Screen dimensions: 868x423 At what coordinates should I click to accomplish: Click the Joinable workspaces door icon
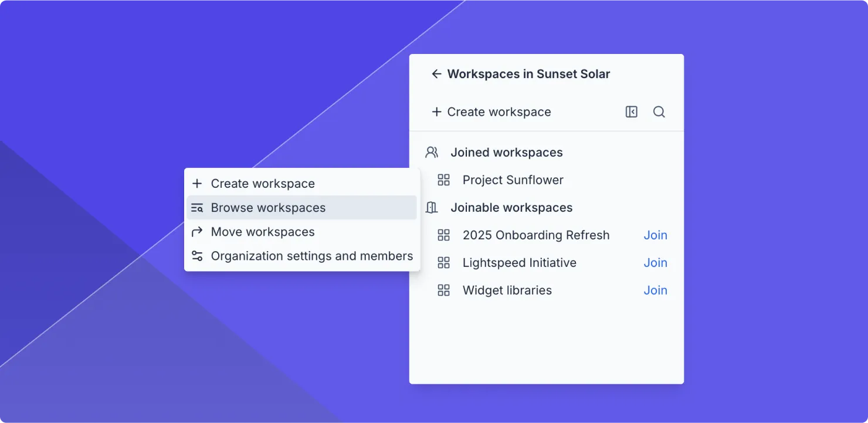(x=432, y=208)
